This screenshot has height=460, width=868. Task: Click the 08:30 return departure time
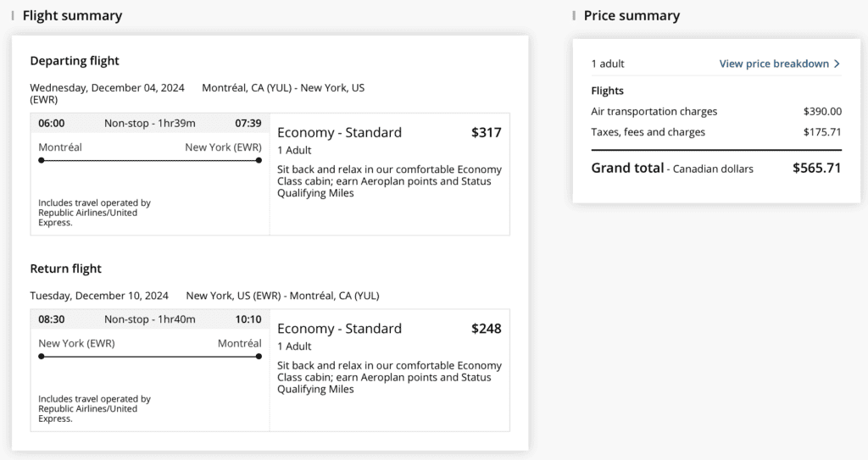pyautogui.click(x=52, y=319)
